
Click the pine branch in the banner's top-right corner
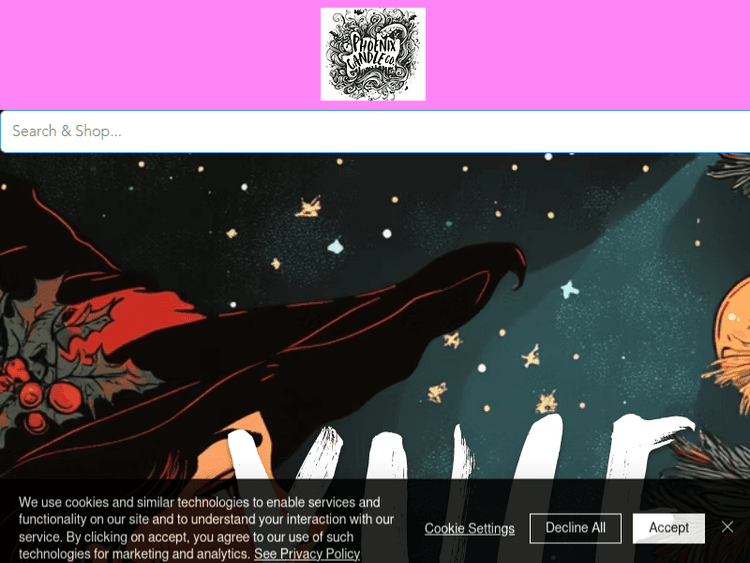coord(732,172)
